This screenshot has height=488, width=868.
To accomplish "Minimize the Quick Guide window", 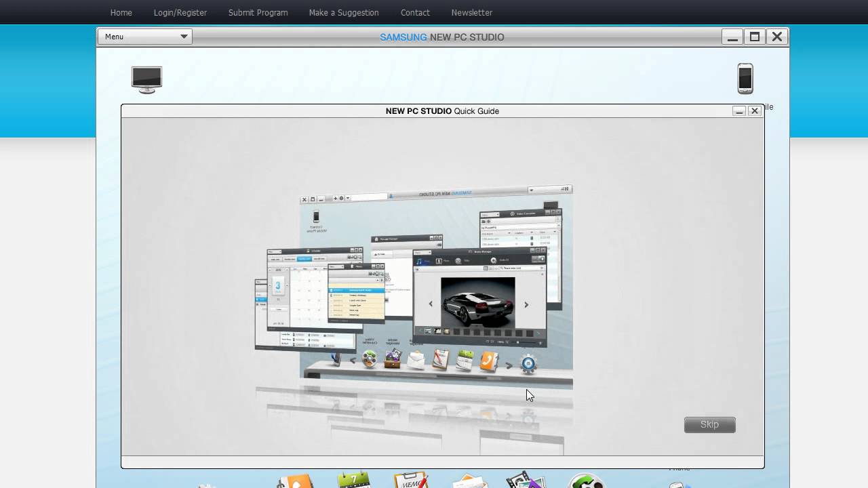I will (739, 110).
